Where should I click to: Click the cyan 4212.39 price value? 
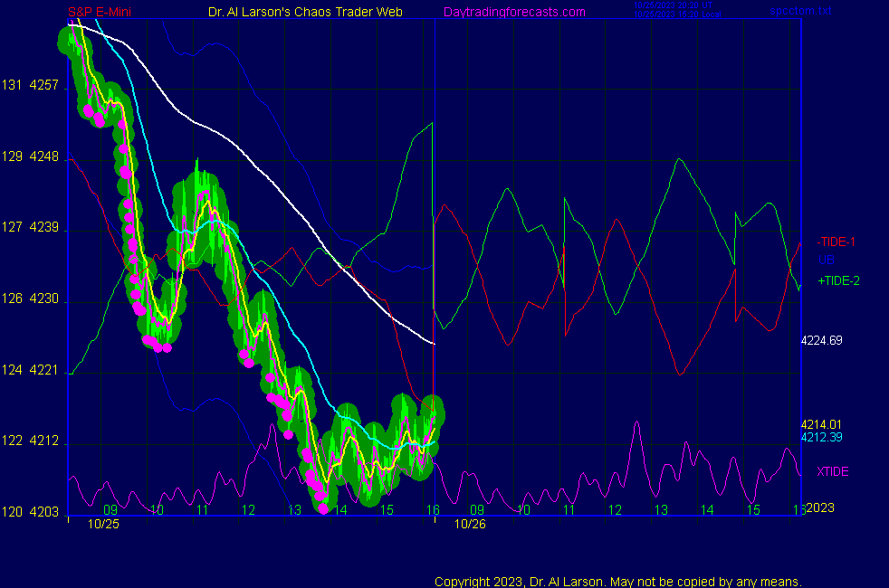(821, 438)
